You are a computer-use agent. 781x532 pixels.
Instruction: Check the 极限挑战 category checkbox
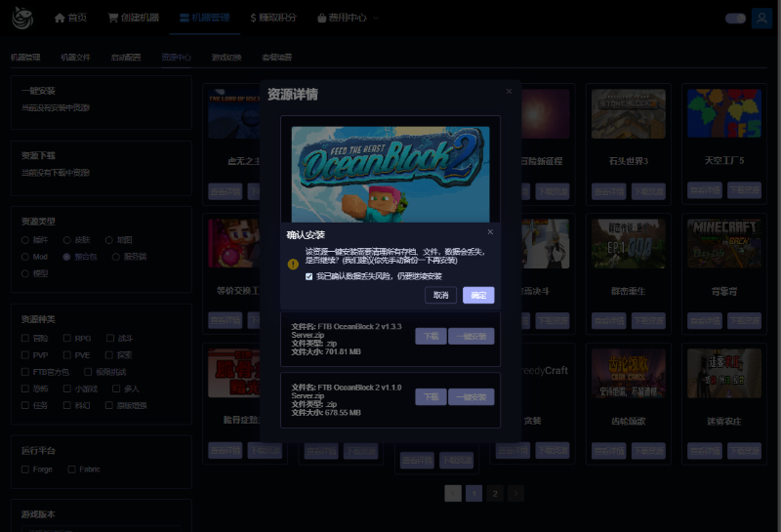click(x=88, y=372)
